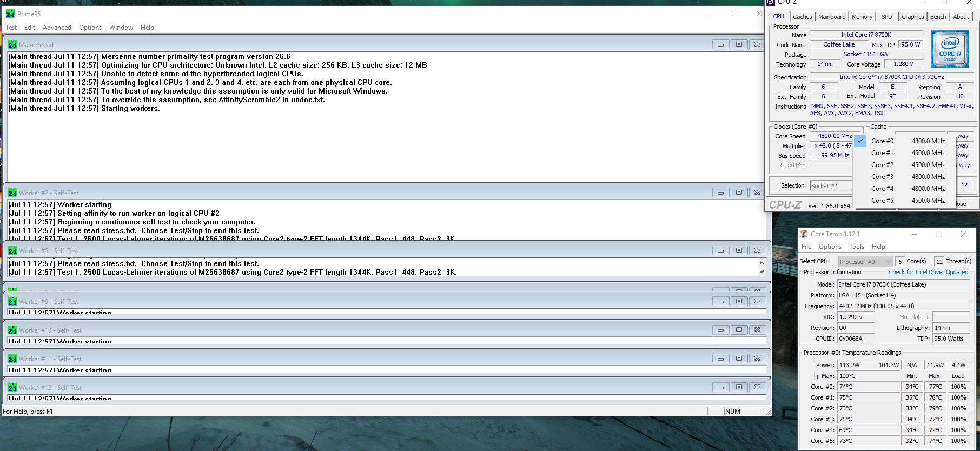Click Check for Intel Driver Updates link
The width and height of the screenshot is (980, 451).
pyautogui.click(x=928, y=273)
